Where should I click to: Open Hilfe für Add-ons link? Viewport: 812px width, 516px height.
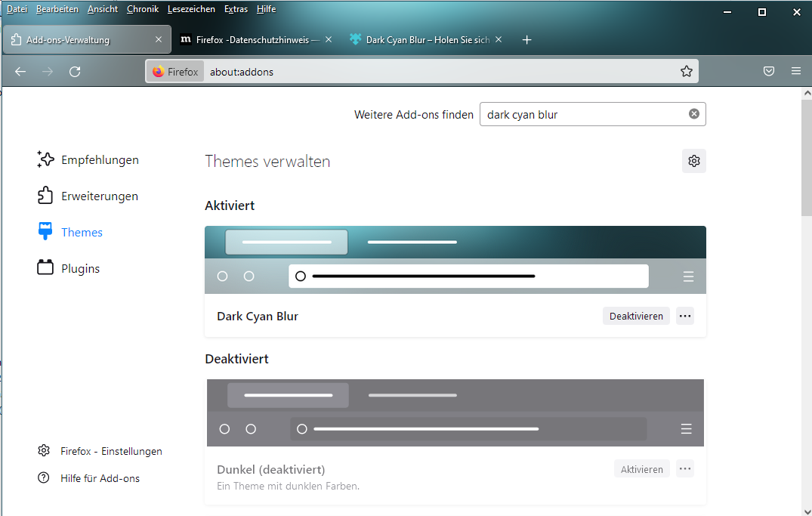click(100, 478)
